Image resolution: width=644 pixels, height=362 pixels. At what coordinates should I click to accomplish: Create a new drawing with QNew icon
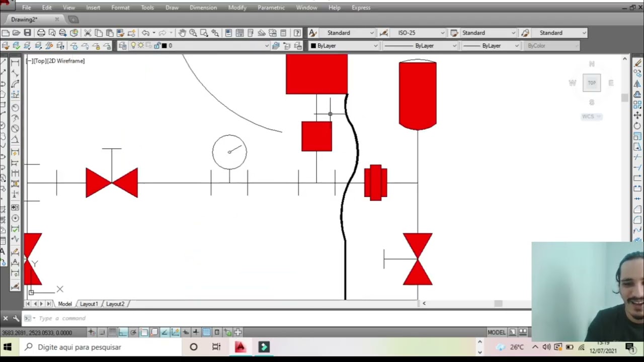tap(6, 33)
